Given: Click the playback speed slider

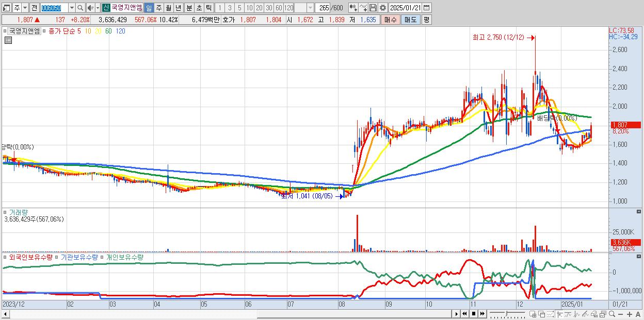Looking at the screenshot, I should point(507,314).
